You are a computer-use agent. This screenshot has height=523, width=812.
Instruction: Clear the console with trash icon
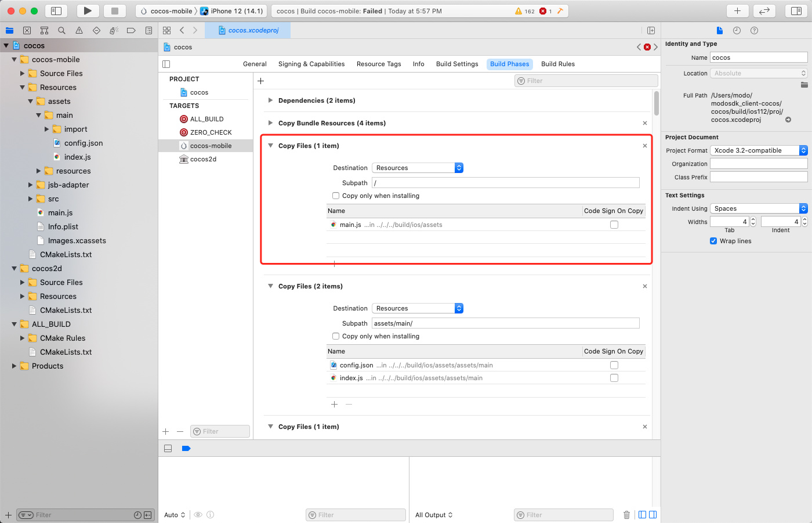point(626,515)
